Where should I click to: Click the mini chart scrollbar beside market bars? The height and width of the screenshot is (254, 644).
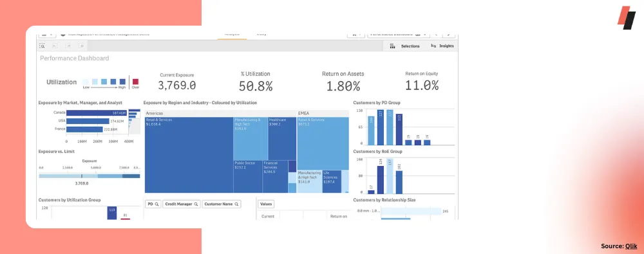[x=135, y=122]
